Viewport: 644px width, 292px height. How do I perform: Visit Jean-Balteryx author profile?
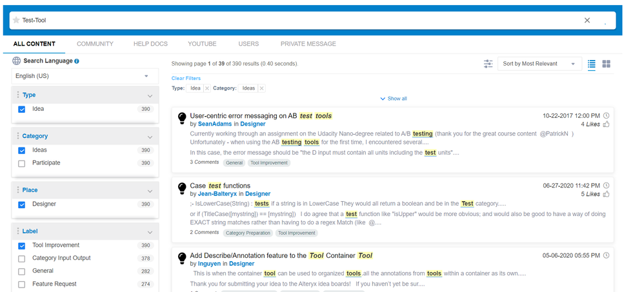217,193
